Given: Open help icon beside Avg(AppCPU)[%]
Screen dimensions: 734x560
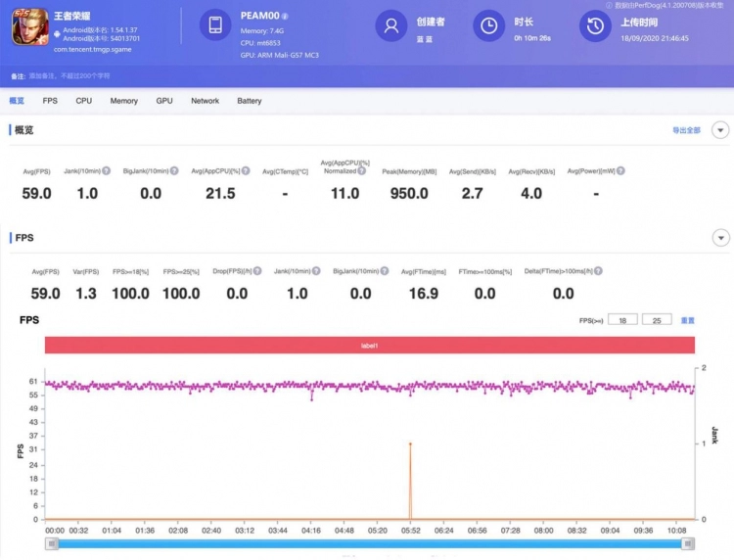Looking at the screenshot, I should click(245, 171).
